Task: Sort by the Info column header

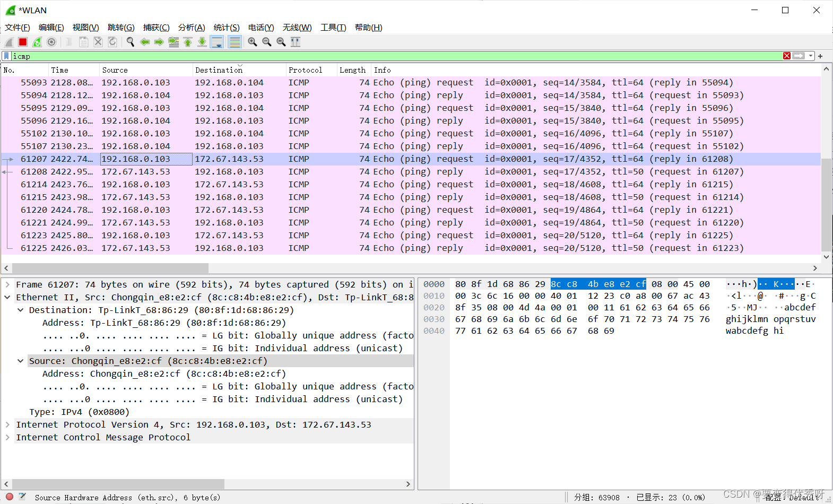Action: click(x=596, y=70)
